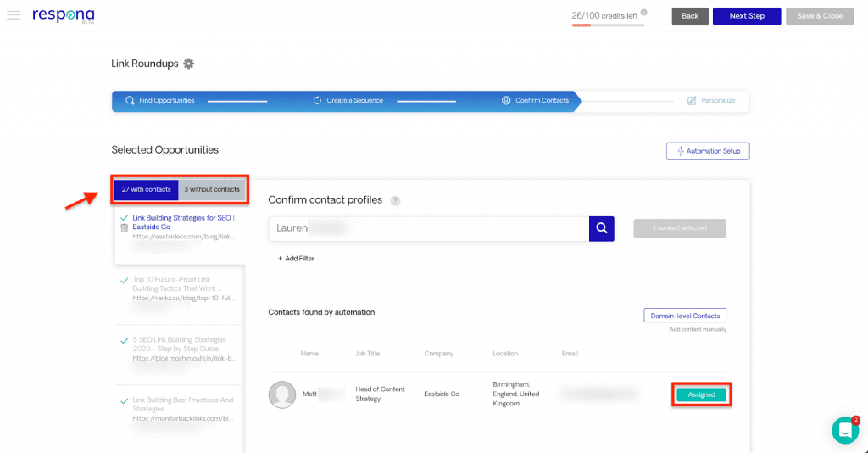Open Link Building Strategies for SEO opportunity

coord(183,222)
